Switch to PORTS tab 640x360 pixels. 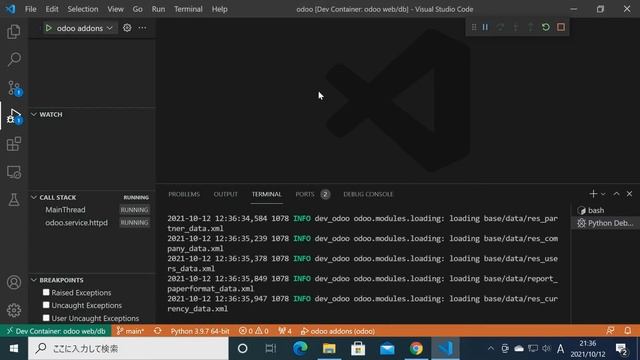305,194
